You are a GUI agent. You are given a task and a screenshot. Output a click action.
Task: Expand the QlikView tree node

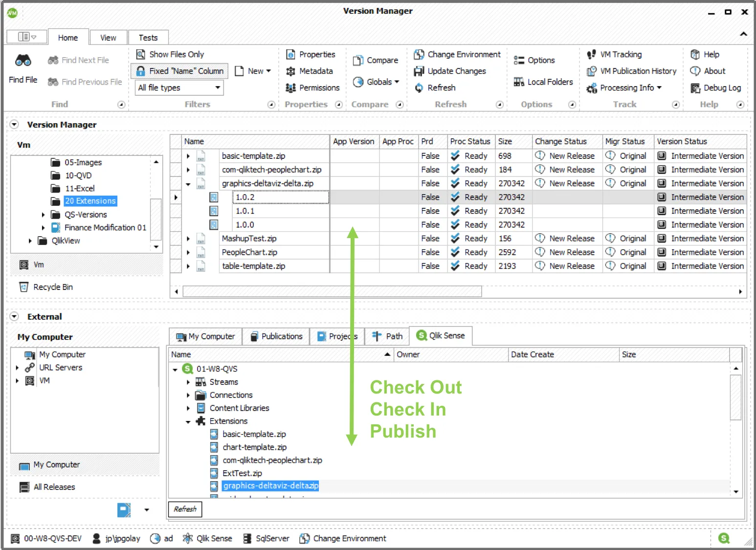tap(30, 241)
